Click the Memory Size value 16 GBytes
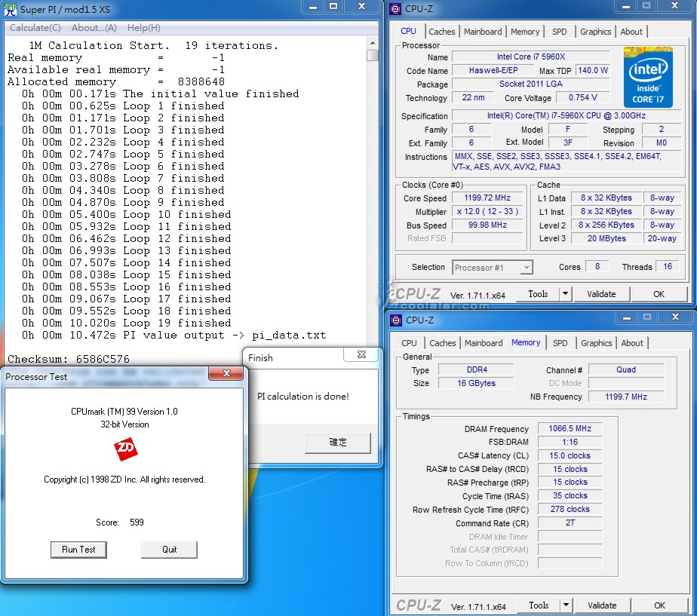Screen dimensions: 697x616 (x=477, y=383)
